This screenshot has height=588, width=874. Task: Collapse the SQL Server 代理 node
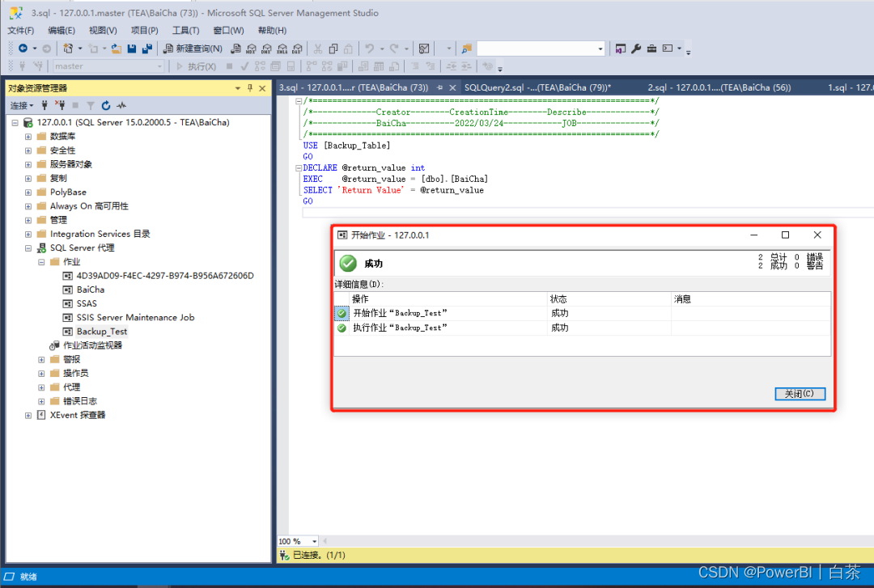[x=28, y=248]
